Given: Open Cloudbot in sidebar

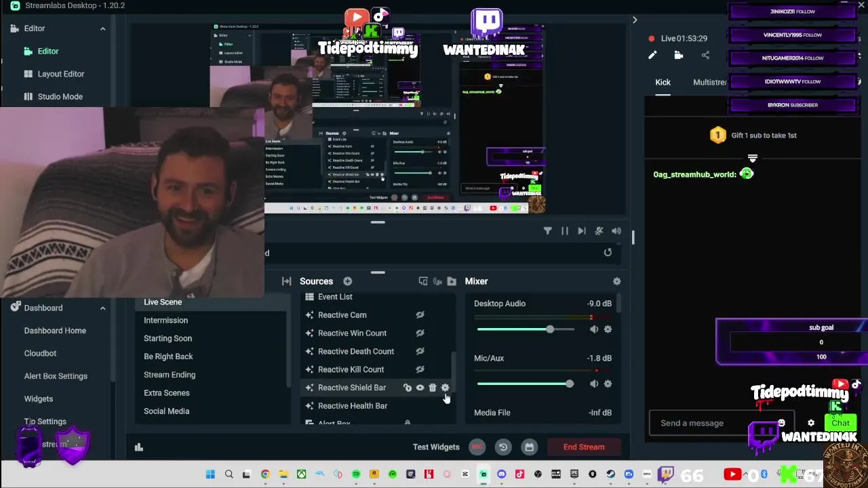Looking at the screenshot, I should 40,353.
